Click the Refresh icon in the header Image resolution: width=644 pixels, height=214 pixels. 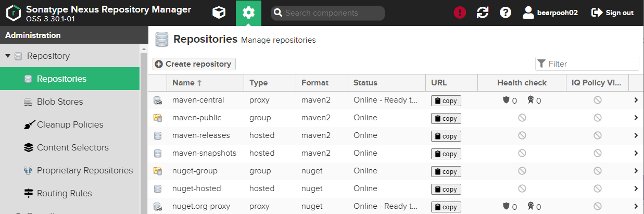[483, 12]
